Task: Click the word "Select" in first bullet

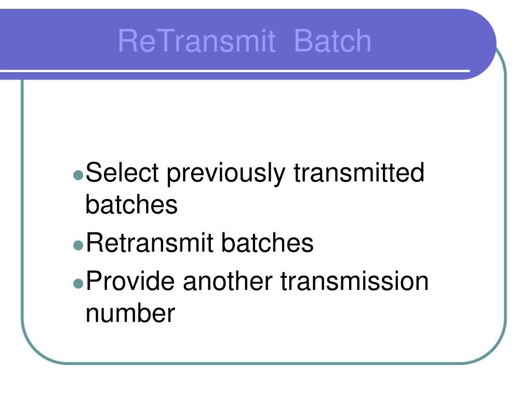Action: point(122,172)
